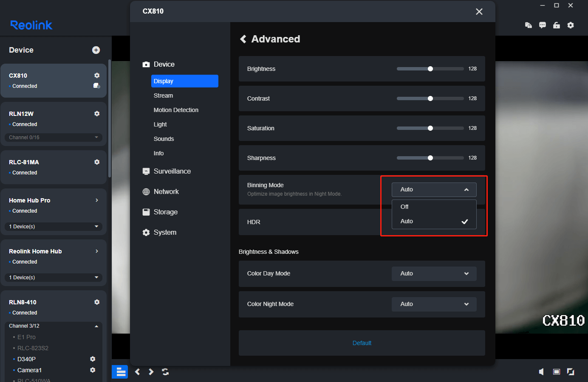The image size is (588, 382).
Task: Adjust the Contrast slider
Action: tap(430, 98)
